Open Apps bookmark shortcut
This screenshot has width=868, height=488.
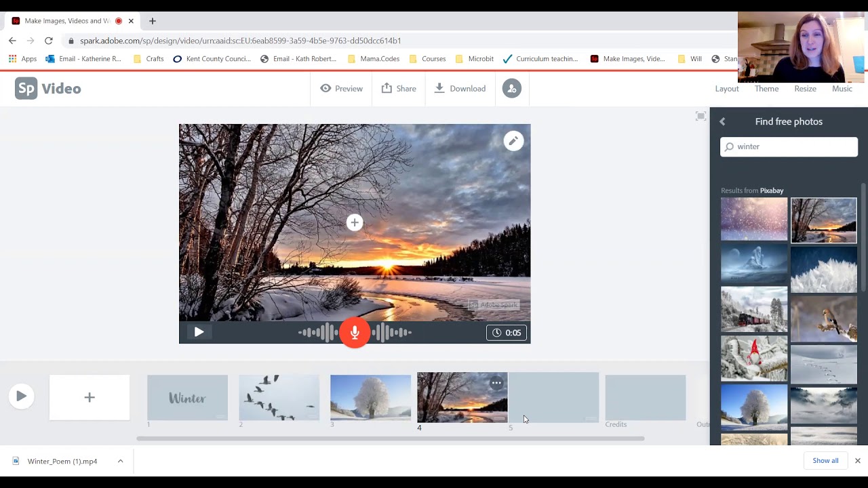22,59
